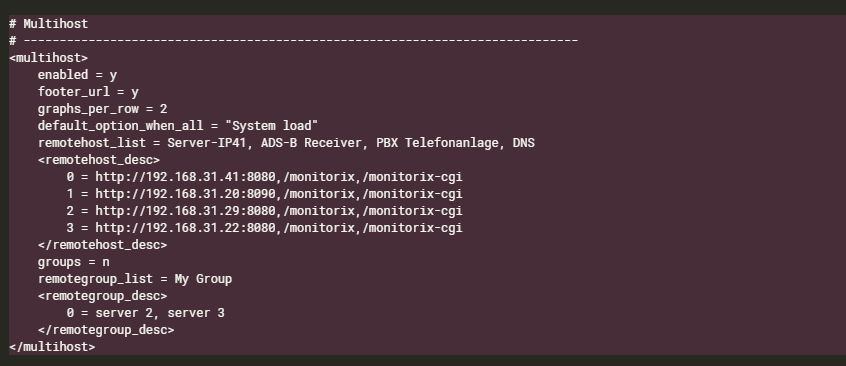Click 'Server-IP41' in remotehost_list
The image size is (846, 366).
pos(207,143)
